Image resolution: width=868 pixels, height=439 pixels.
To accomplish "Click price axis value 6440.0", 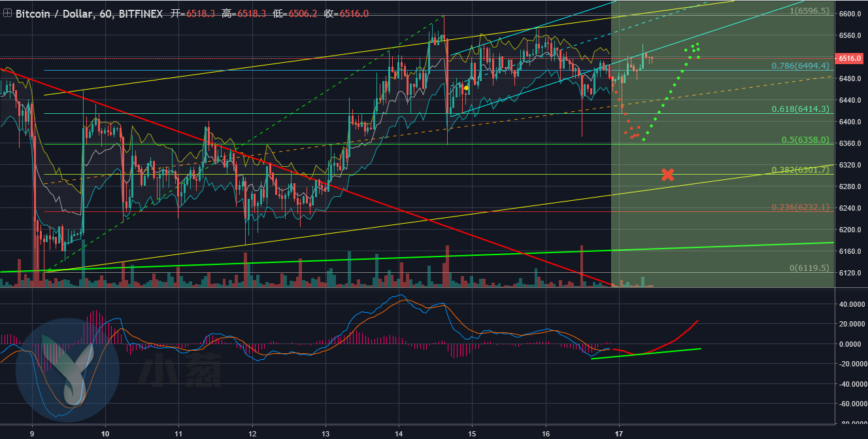I will 850,100.
